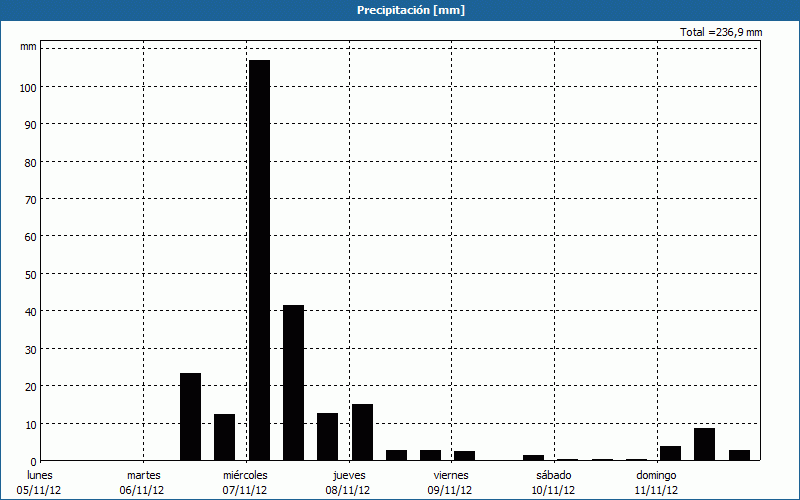Select the mm unit label on y-axis
Screen dimensions: 800x500
click(x=28, y=47)
